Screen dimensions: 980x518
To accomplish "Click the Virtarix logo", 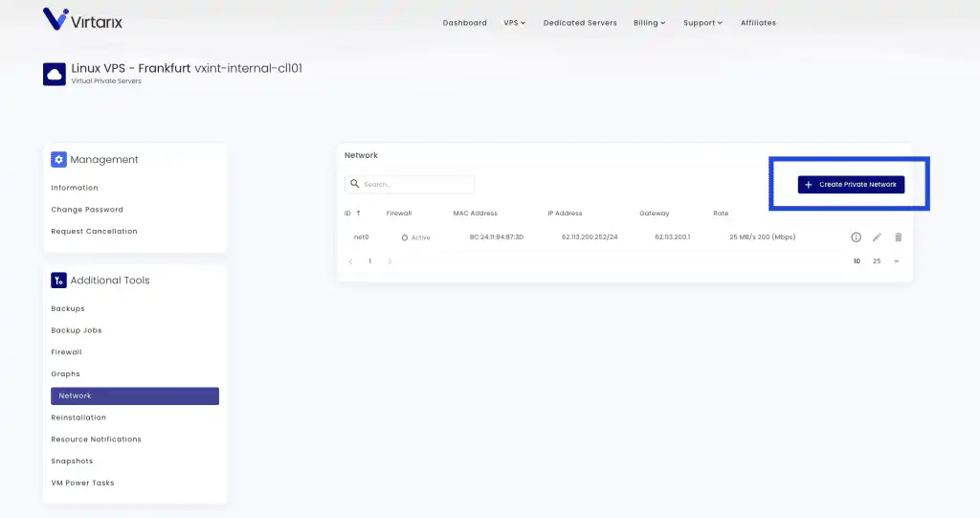I will 83,19.
